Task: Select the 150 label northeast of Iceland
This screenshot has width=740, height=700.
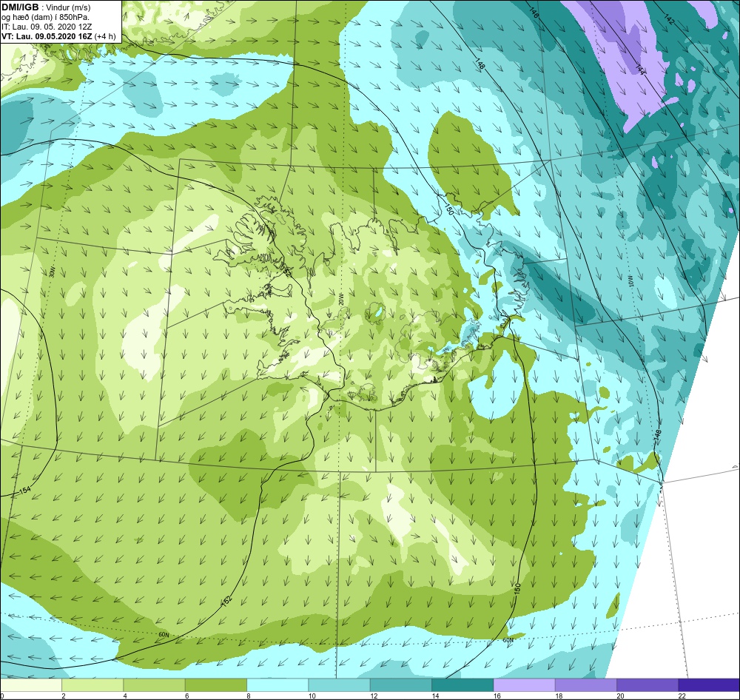Action: (449, 209)
